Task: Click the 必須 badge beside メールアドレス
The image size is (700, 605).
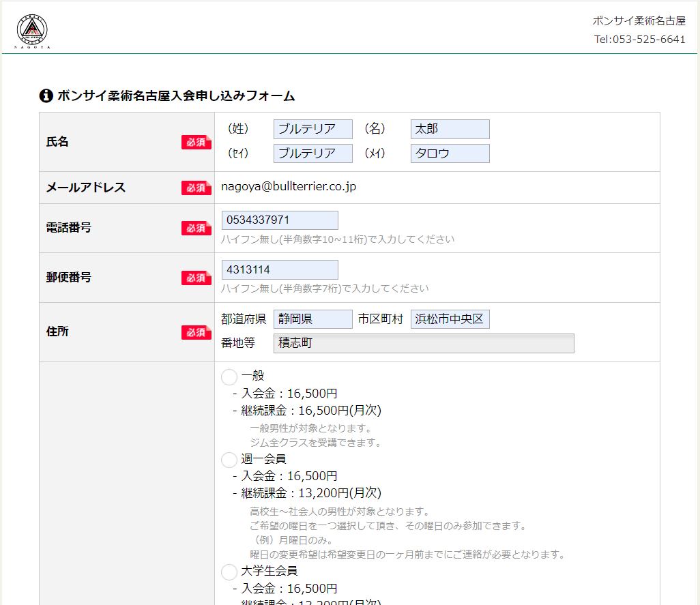Action: point(196,188)
